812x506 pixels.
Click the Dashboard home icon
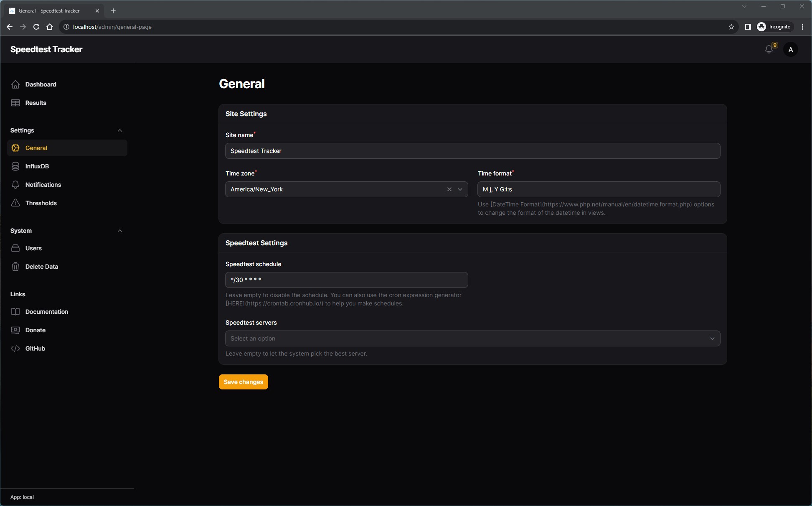[x=15, y=84]
